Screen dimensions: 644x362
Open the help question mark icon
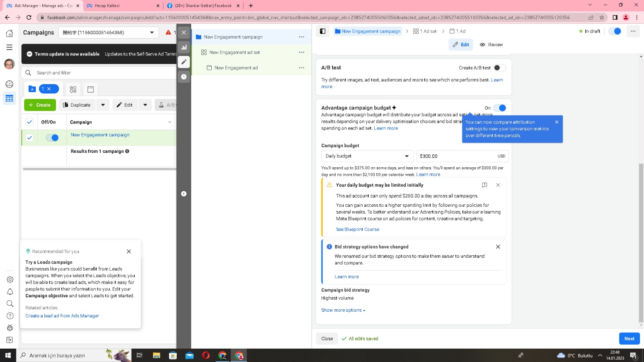click(x=10, y=316)
